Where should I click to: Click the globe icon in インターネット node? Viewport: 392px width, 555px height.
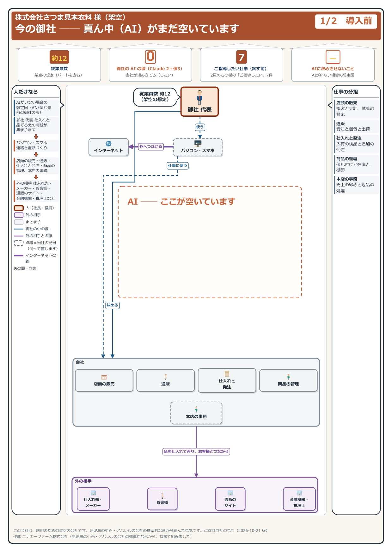point(108,144)
